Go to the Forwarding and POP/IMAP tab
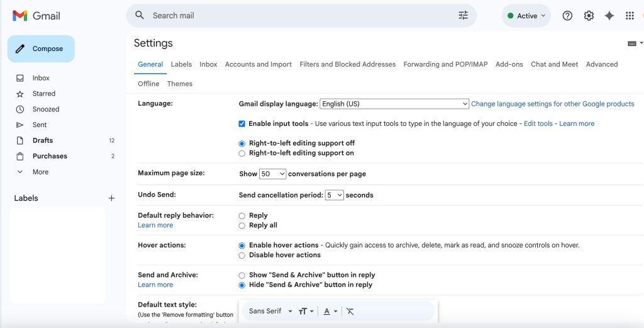Viewport: 644px width, 328px height. (x=445, y=64)
